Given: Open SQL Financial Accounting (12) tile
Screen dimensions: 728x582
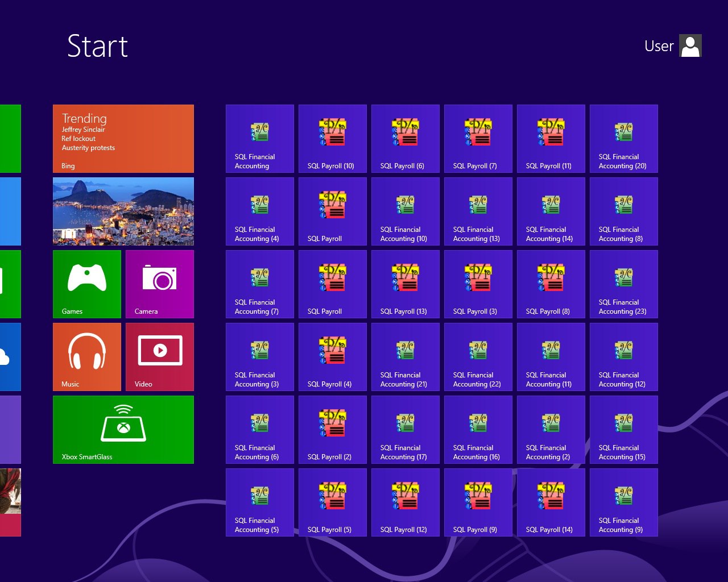Looking at the screenshot, I should coord(624,357).
